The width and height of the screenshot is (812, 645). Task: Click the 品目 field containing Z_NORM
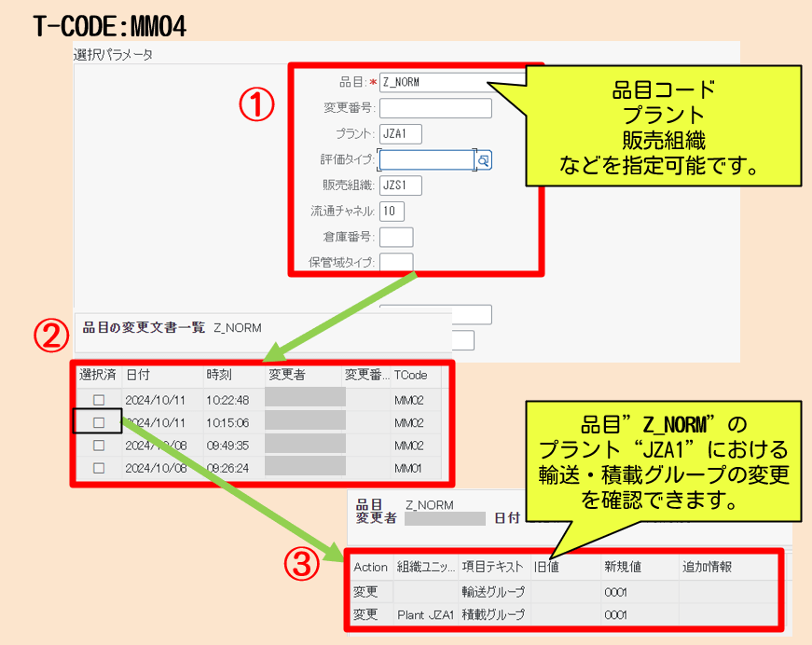[x=453, y=82]
